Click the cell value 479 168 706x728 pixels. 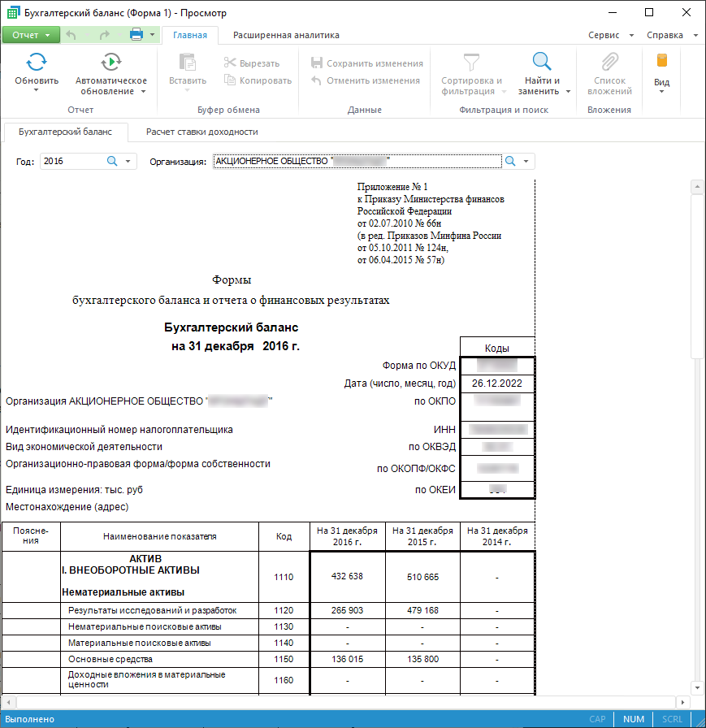pyautogui.click(x=422, y=610)
